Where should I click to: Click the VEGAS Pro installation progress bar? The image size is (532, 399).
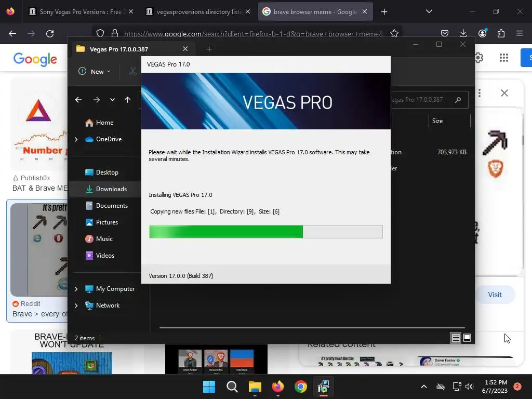[266, 232]
